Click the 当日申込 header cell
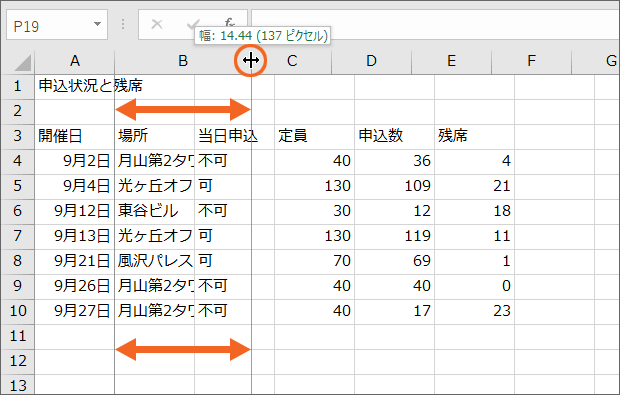 (234, 136)
